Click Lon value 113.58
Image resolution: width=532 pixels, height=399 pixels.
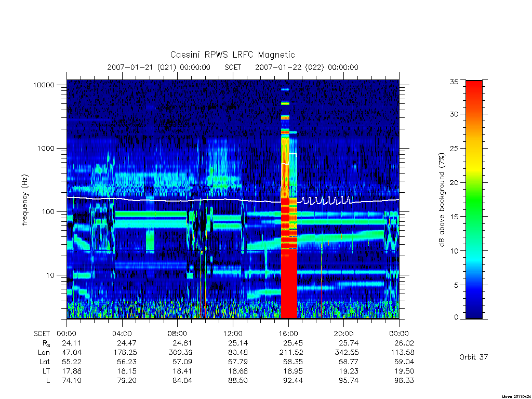click(402, 353)
